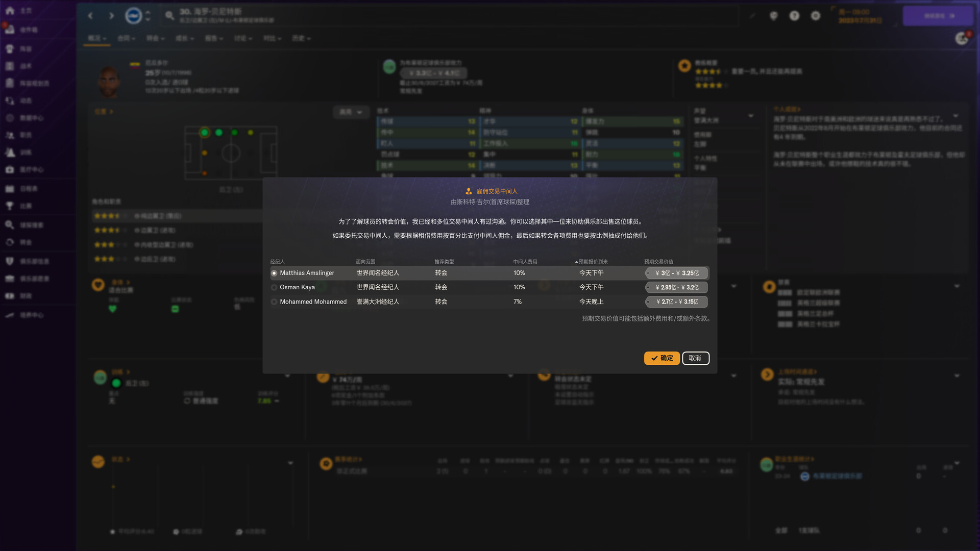Open the 医疗中心 (Medical Centre) icon
The image size is (980, 551).
[x=20, y=170]
